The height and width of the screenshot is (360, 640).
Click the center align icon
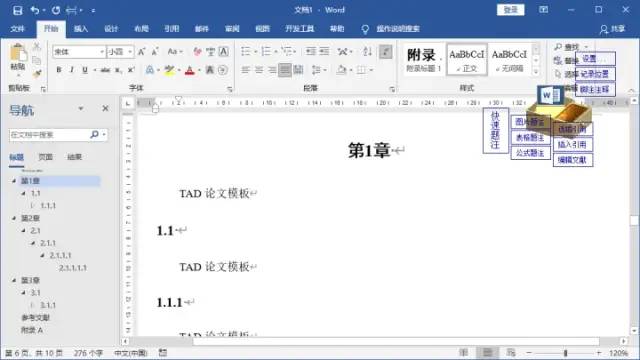tap(259, 70)
